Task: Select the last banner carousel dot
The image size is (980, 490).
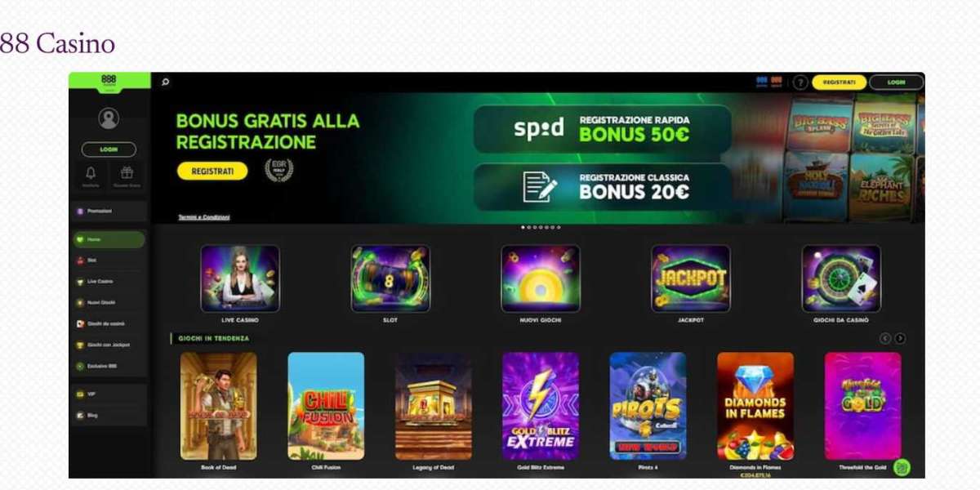Action: point(559,227)
